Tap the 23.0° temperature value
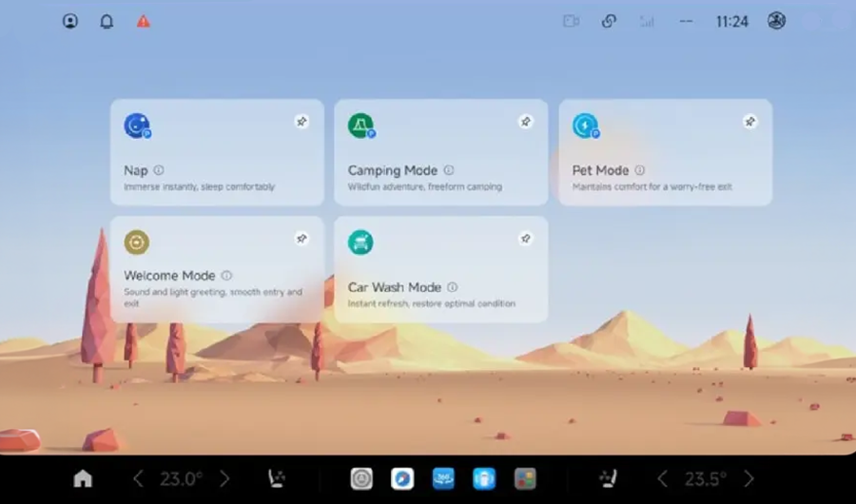 (182, 479)
